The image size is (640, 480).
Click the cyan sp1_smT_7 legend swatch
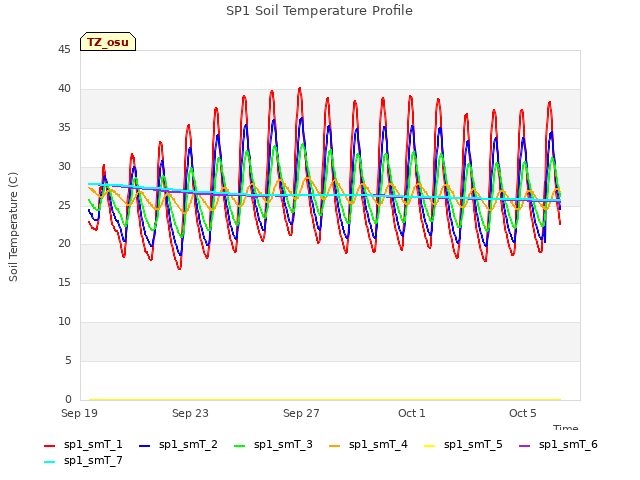pos(49,462)
